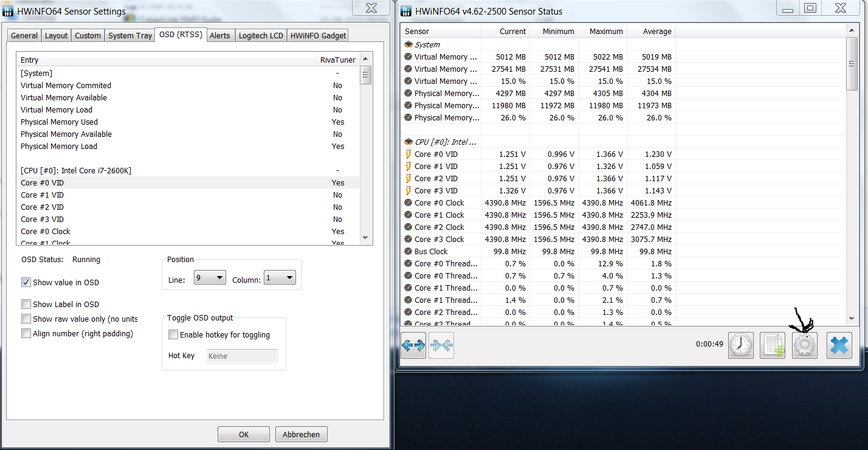Switch to the Logitech LCD tab
Image resolution: width=868 pixels, height=450 pixels.
point(261,36)
